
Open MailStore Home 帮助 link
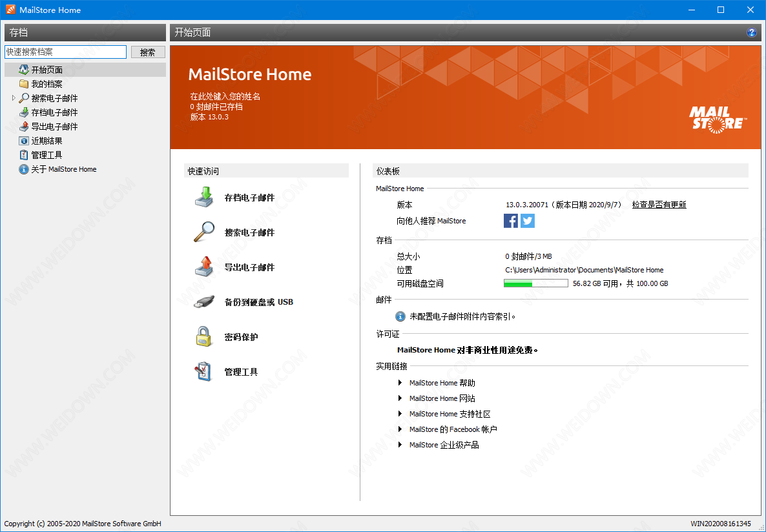442,383
